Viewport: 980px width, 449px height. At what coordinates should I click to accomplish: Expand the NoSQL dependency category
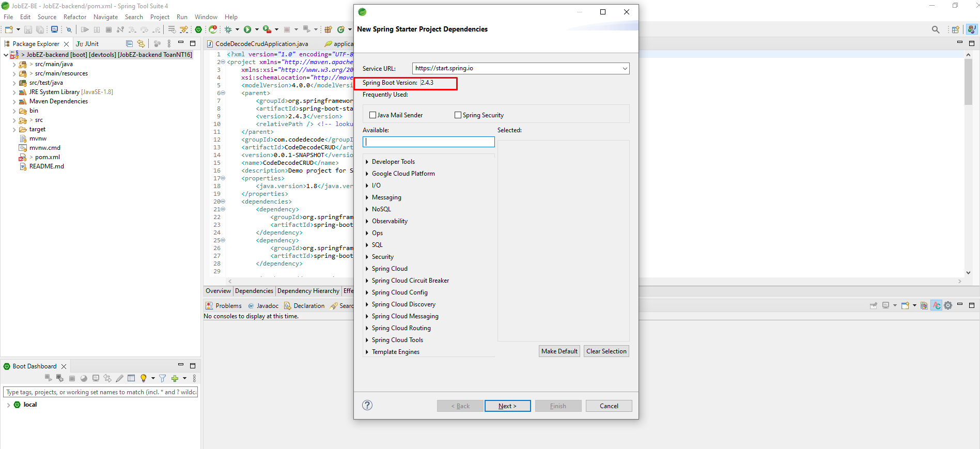click(x=367, y=209)
